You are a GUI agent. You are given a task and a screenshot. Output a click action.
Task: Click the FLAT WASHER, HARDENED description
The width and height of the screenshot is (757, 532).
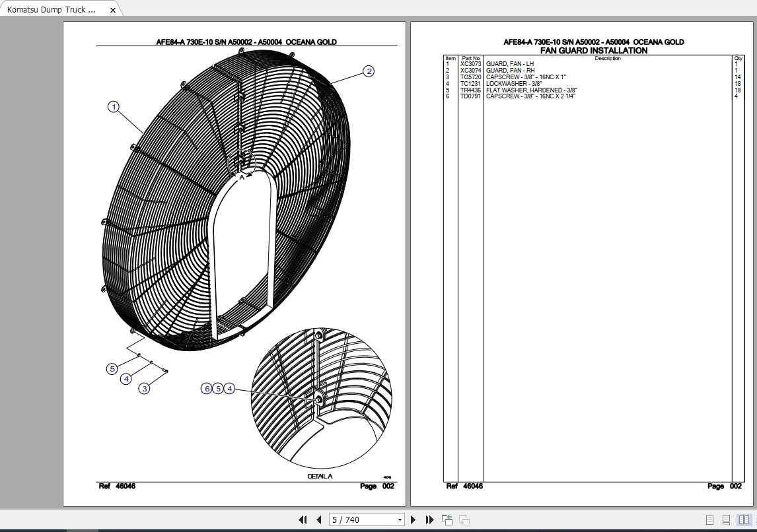[x=532, y=90]
